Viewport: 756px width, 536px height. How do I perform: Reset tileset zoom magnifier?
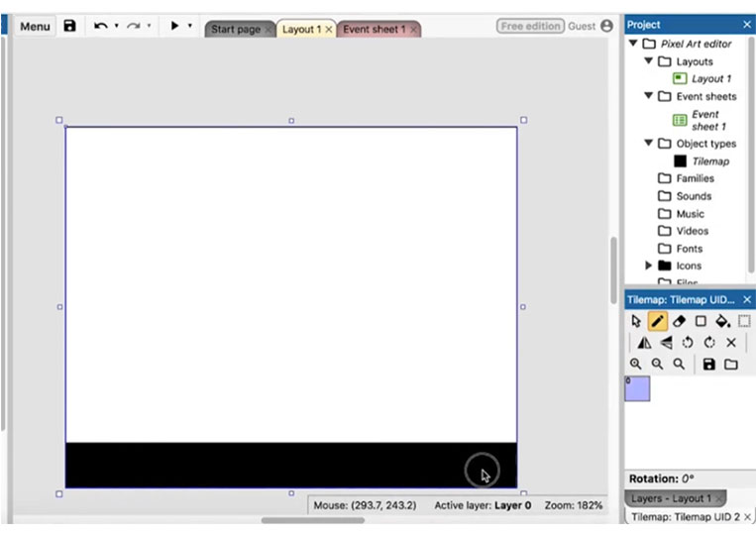679,364
